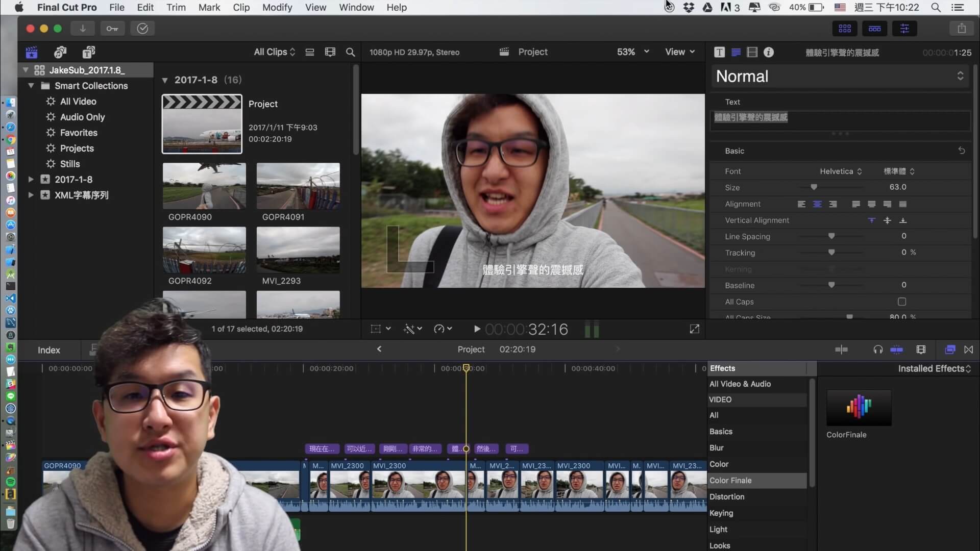The image size is (980, 551).
Task: Open the enhancements magic wand menu
Action: pos(412,329)
